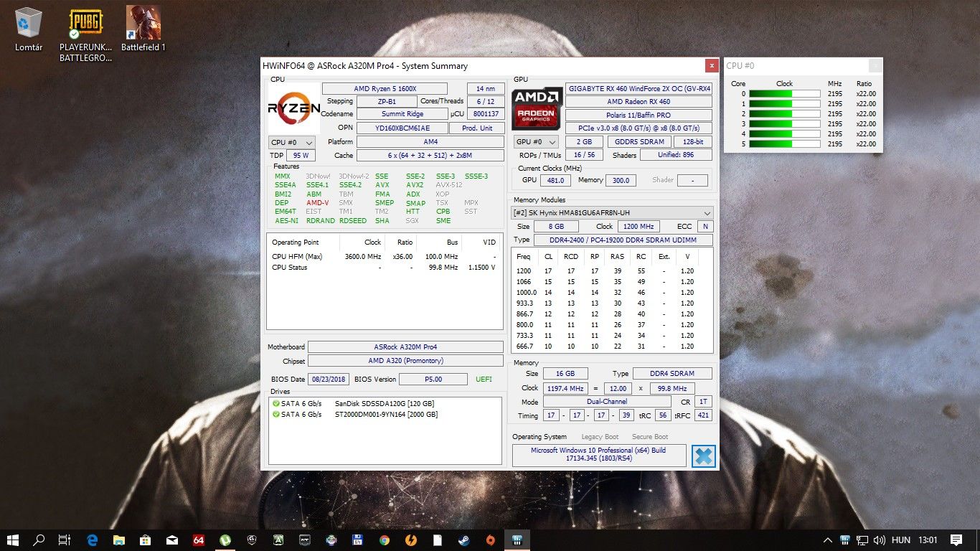Click the Core 3 clock bar in CPU #0 window
The height and width of the screenshot is (551, 980).
(x=785, y=124)
